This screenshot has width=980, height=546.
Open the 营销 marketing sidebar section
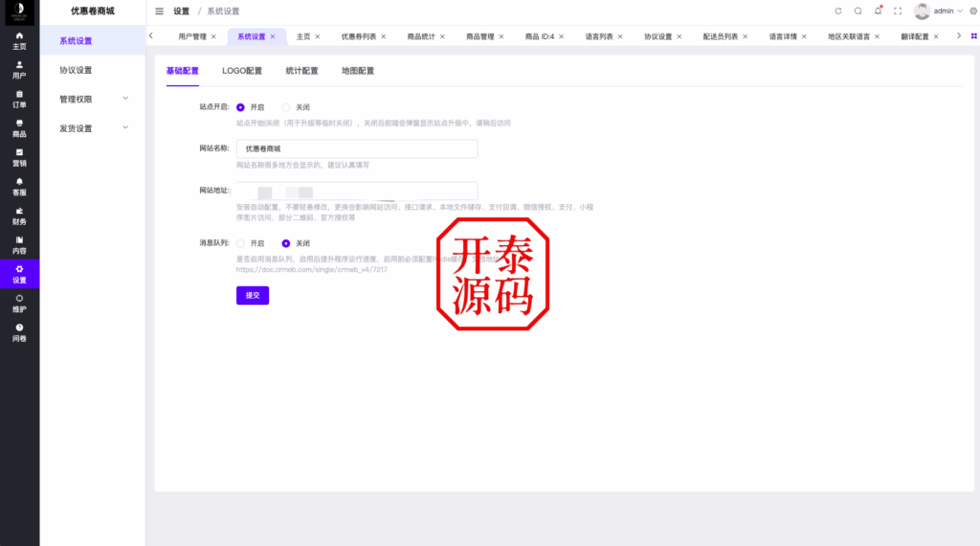click(19, 158)
